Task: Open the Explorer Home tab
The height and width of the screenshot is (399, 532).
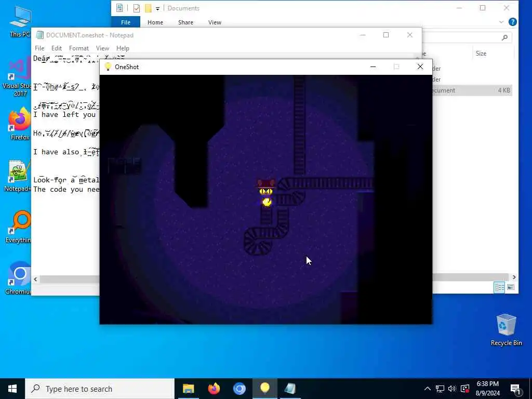Action: tap(155, 22)
